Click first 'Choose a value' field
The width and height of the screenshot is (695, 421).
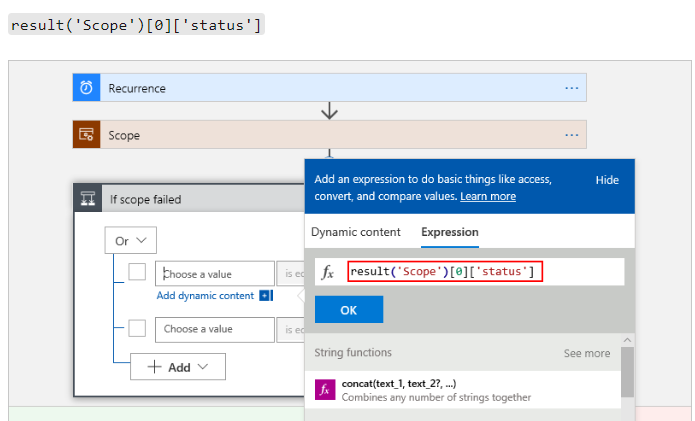coord(215,273)
